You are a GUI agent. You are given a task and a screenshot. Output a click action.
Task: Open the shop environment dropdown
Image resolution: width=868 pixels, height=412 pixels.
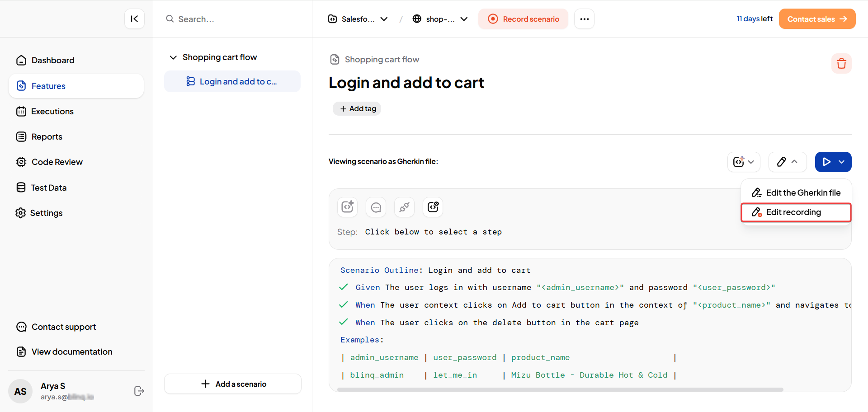click(x=440, y=19)
